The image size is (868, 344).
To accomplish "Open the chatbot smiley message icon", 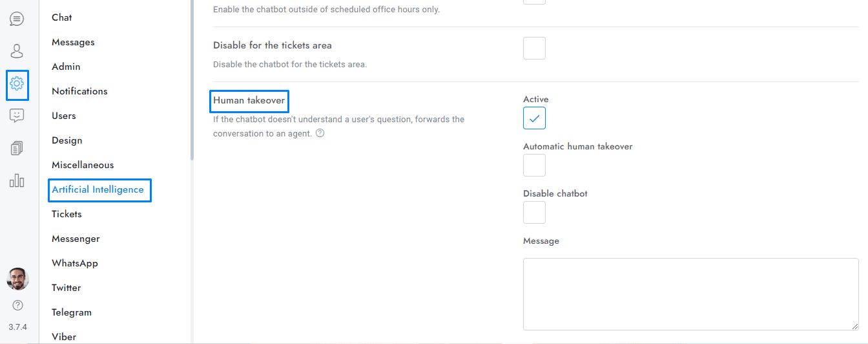I will (17, 116).
